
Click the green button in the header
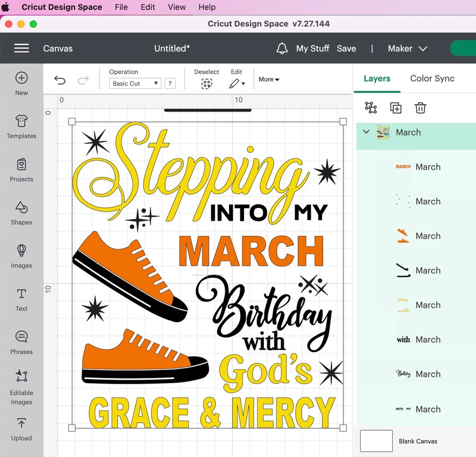coord(463,49)
